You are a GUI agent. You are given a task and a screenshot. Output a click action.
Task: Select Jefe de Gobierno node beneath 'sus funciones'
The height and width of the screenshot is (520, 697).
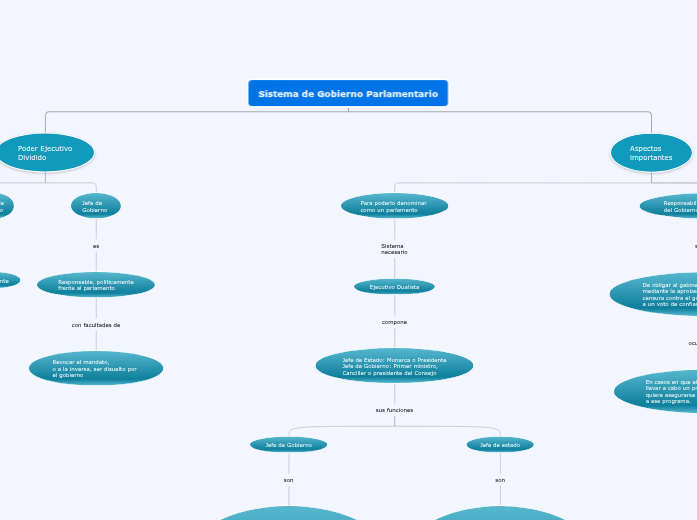[x=288, y=444]
